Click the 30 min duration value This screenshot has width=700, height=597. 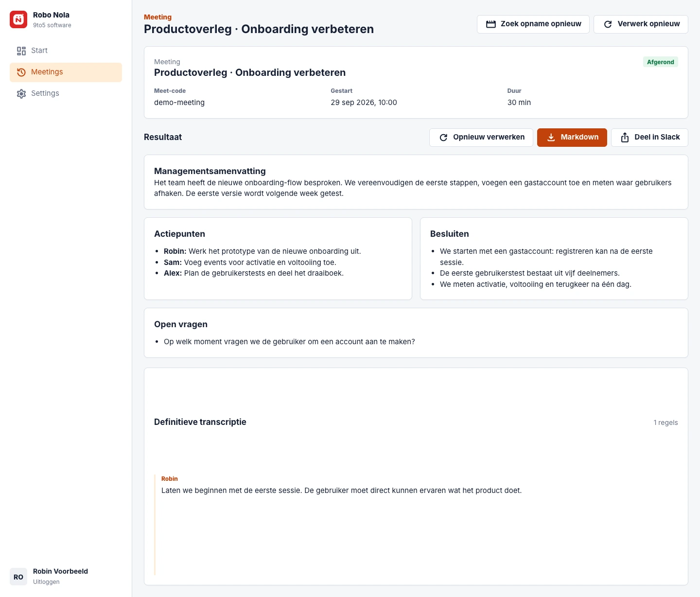pyautogui.click(x=519, y=103)
